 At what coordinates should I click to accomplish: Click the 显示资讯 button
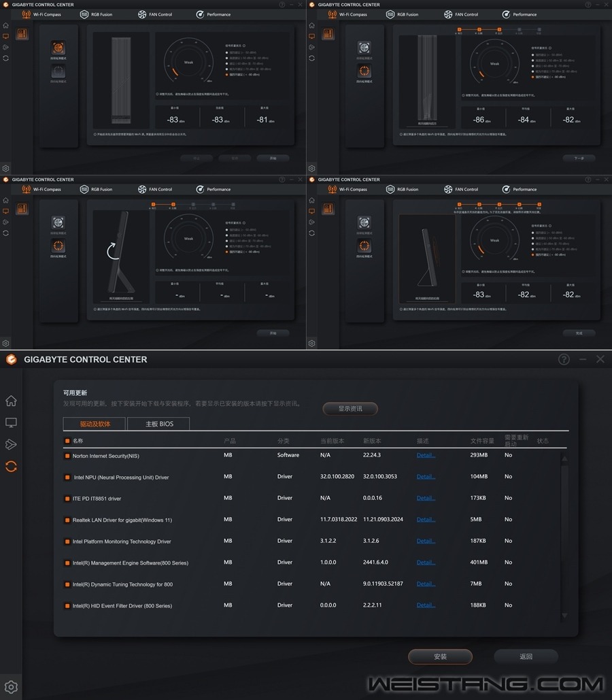click(350, 408)
